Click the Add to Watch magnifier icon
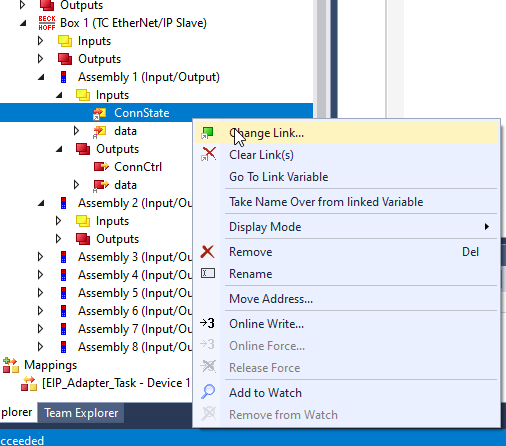506x446 pixels. click(208, 392)
